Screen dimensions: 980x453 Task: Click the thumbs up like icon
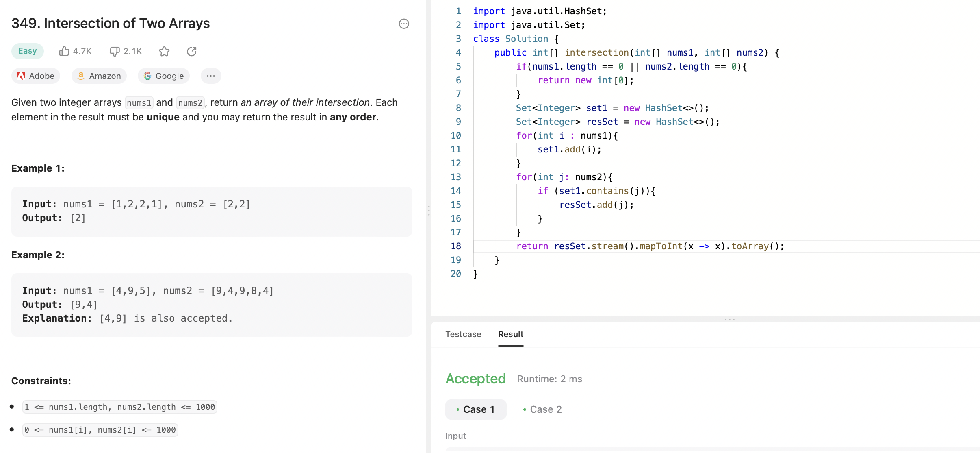click(64, 51)
